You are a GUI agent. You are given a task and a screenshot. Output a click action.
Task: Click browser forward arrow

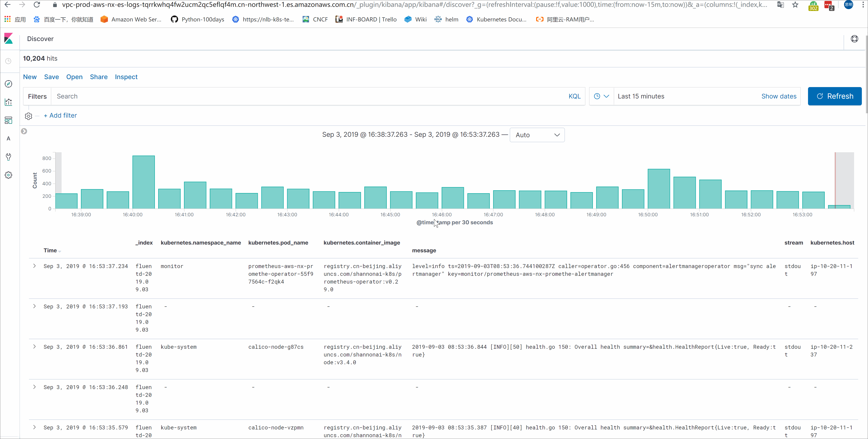click(22, 5)
